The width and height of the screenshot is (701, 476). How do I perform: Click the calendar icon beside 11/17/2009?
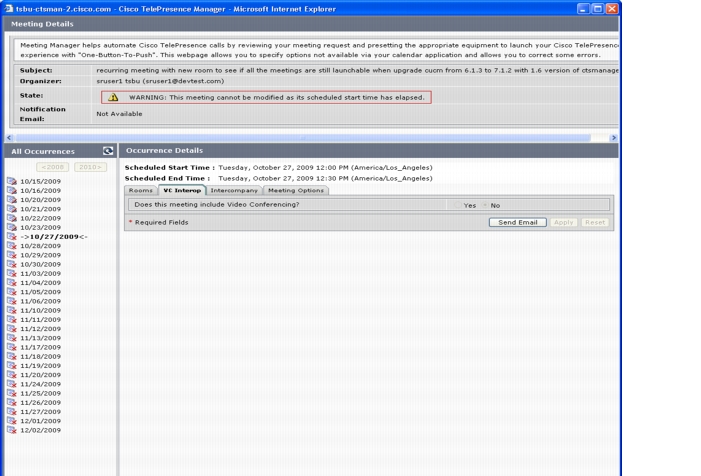(12, 347)
